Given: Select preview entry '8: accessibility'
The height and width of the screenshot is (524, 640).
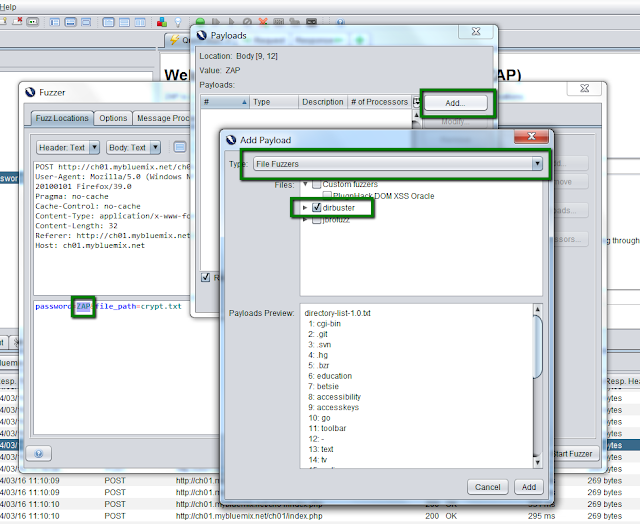Looking at the screenshot, I should coord(334,397).
